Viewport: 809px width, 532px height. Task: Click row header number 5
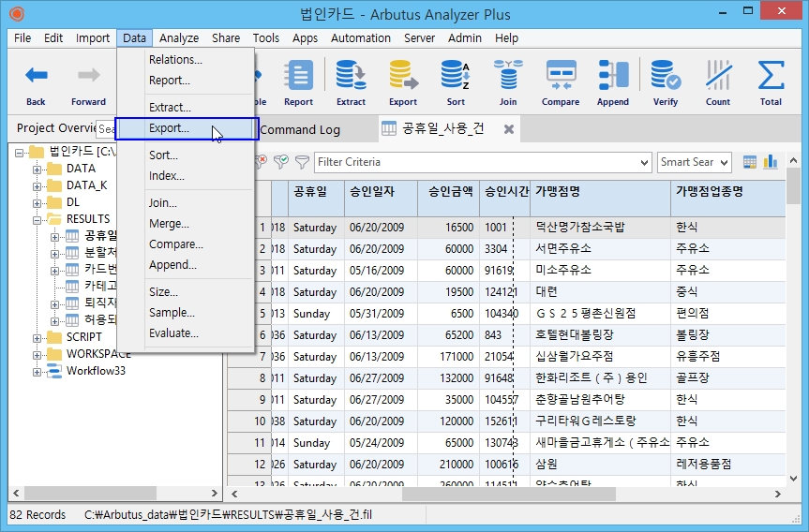point(249,314)
